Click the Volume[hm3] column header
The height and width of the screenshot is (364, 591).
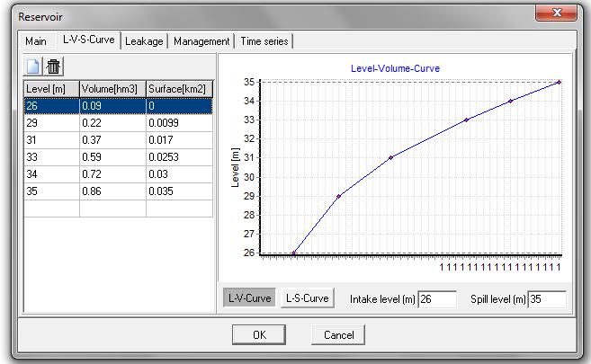click(112, 89)
